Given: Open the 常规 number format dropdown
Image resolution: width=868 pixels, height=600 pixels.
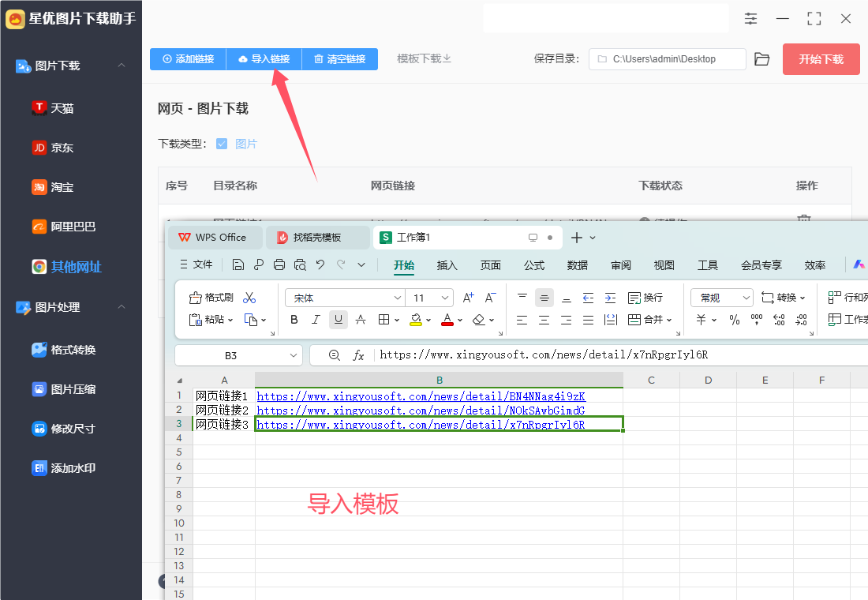Looking at the screenshot, I should pyautogui.click(x=746, y=298).
